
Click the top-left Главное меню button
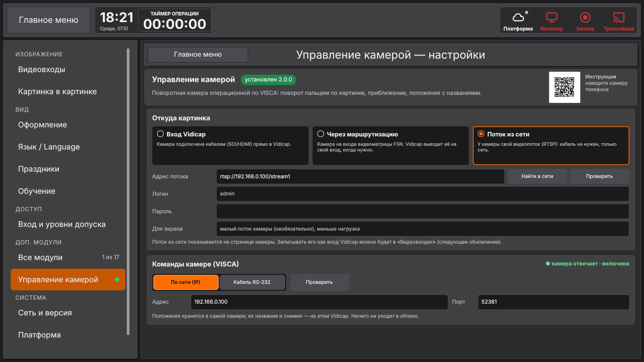point(49,20)
